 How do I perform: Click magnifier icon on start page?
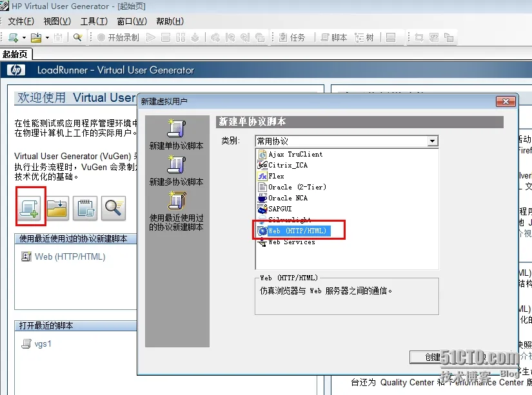coord(113,208)
